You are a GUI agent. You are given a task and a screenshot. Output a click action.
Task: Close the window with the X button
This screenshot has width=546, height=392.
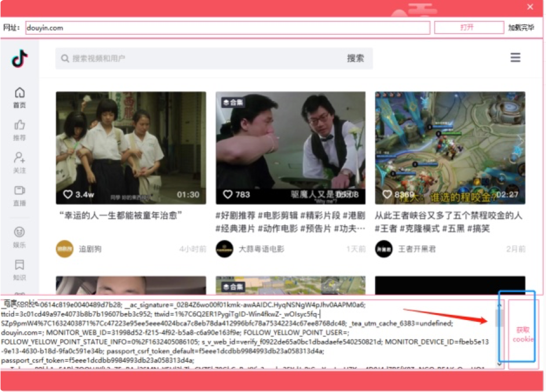tap(530, 6)
